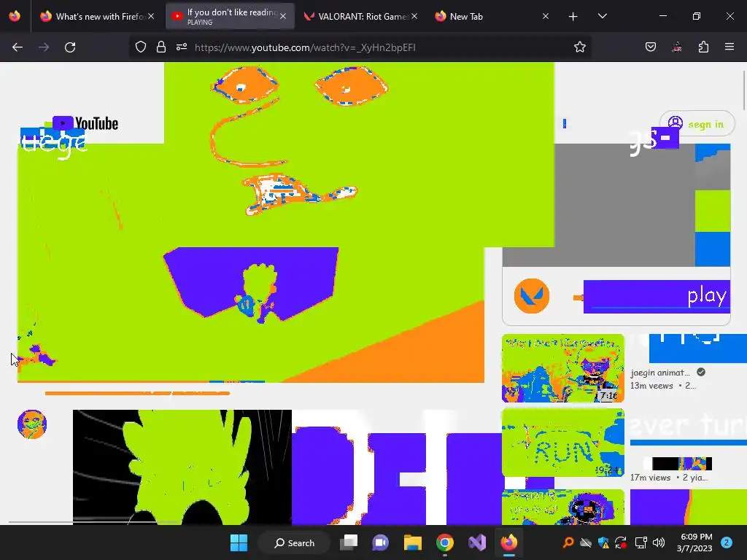
Task: Save page to Pocket
Action: [651, 47]
